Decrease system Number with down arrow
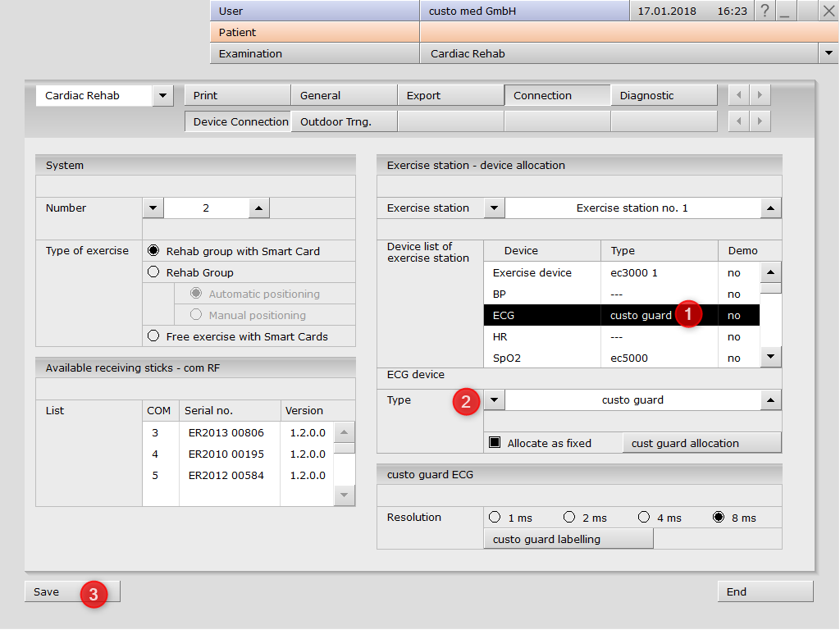Viewport: 840px width, 630px height. pyautogui.click(x=153, y=208)
